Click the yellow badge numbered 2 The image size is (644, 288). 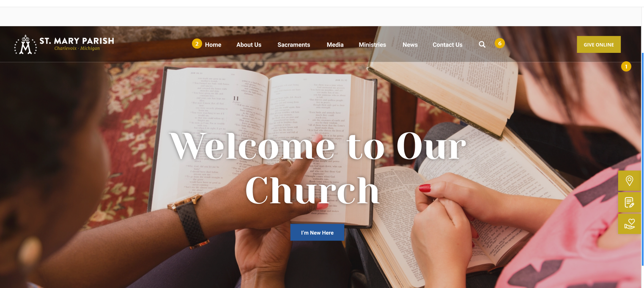(197, 44)
